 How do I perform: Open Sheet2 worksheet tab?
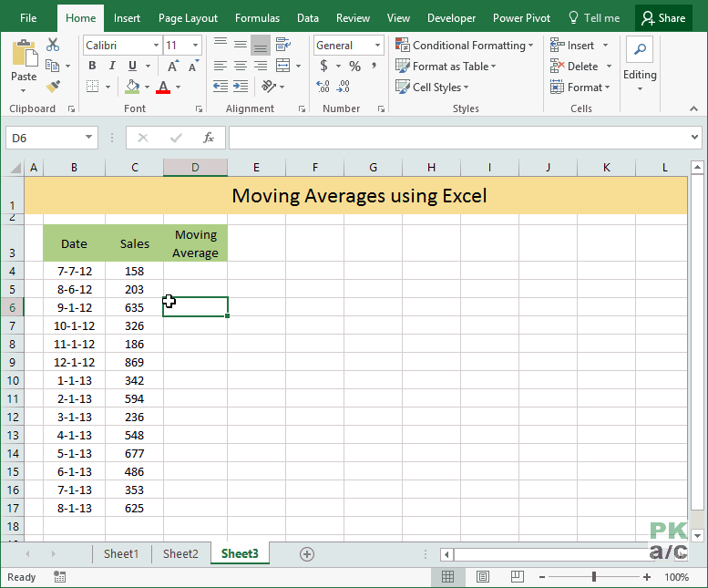click(x=180, y=553)
